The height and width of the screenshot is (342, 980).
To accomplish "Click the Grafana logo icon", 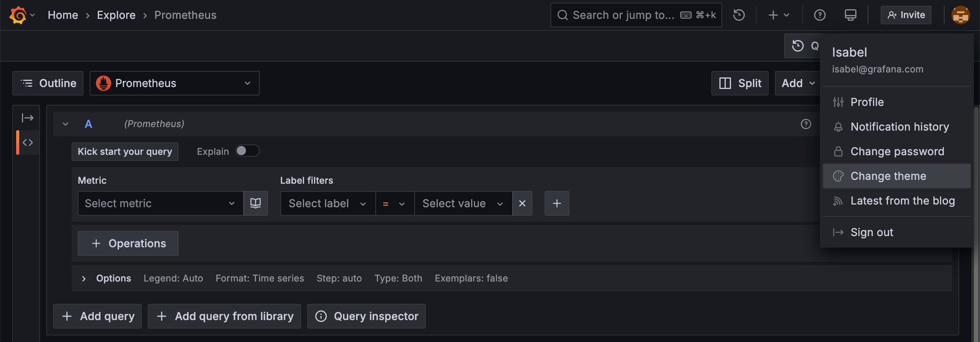I will pyautogui.click(x=18, y=15).
